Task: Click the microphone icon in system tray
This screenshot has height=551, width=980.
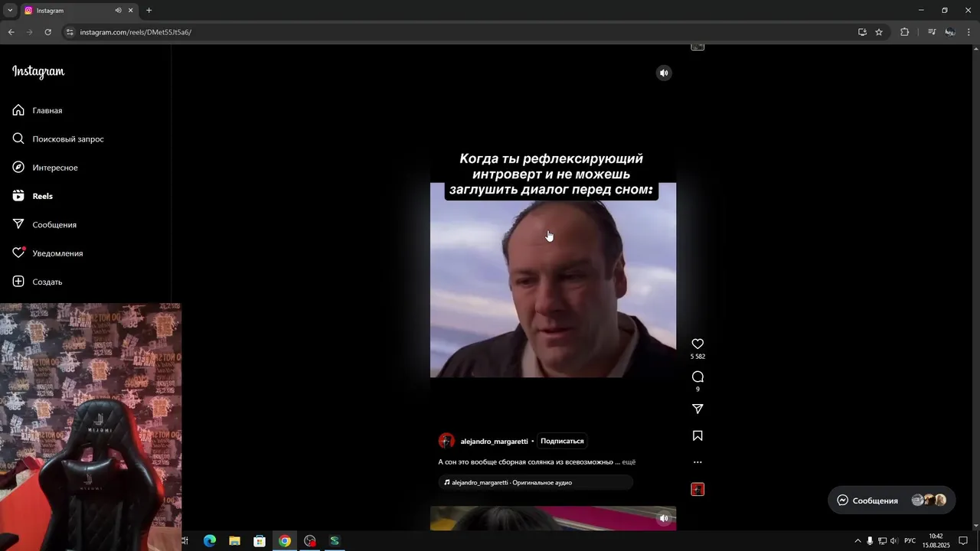Action: [870, 540]
